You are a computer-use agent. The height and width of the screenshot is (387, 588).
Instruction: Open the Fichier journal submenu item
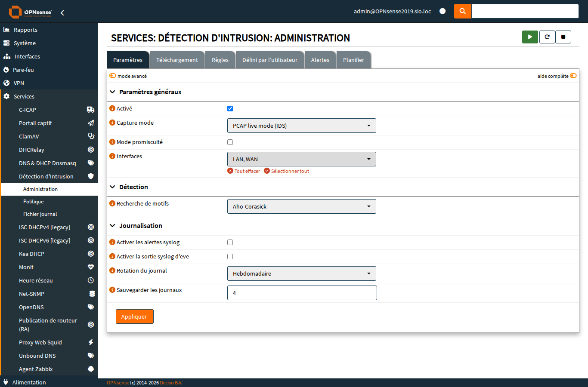click(50, 214)
